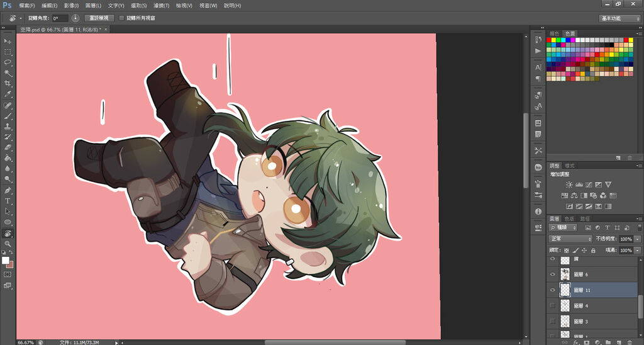Toggle lock transparent pixels
The height and width of the screenshot is (345, 644).
pos(567,250)
